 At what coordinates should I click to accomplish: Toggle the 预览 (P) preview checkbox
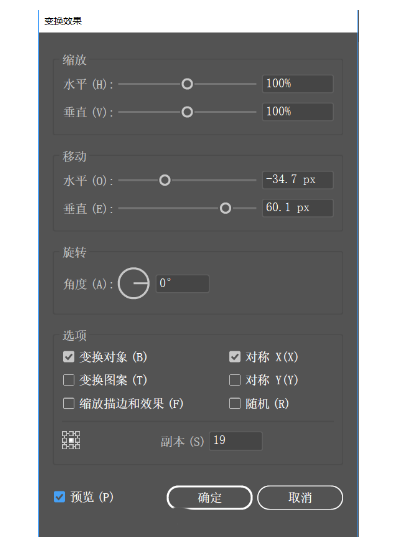pyautogui.click(x=60, y=497)
